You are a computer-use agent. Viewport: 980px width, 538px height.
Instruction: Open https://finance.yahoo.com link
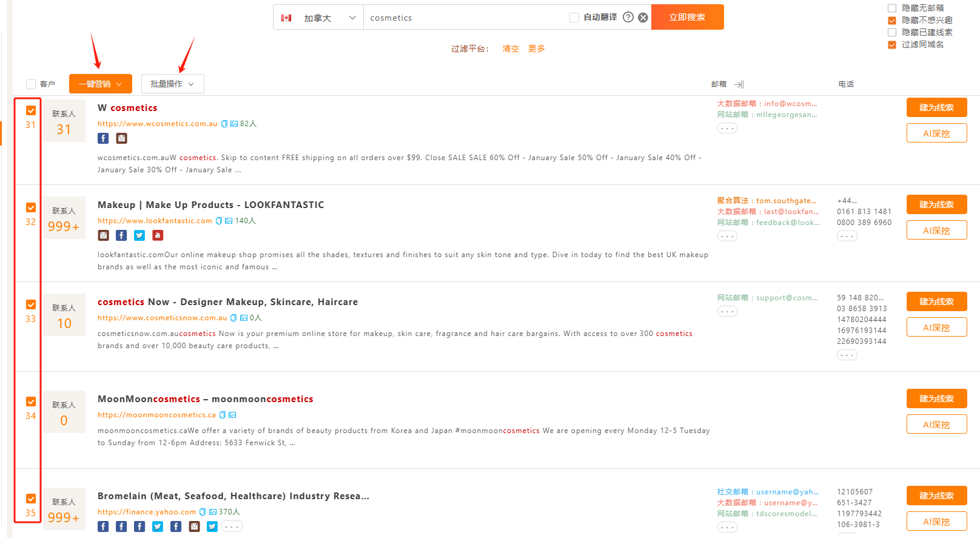coord(147,512)
